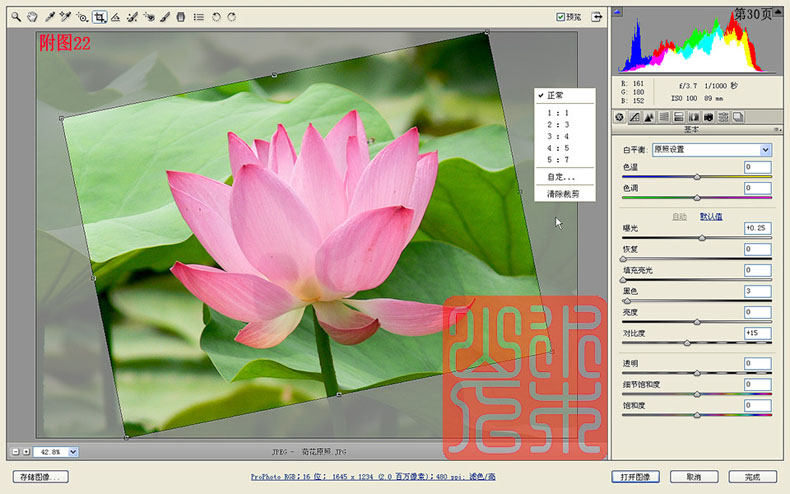This screenshot has width=790, height=494.
Task: Enable or disable the 预览 checkbox
Action: pyautogui.click(x=560, y=17)
